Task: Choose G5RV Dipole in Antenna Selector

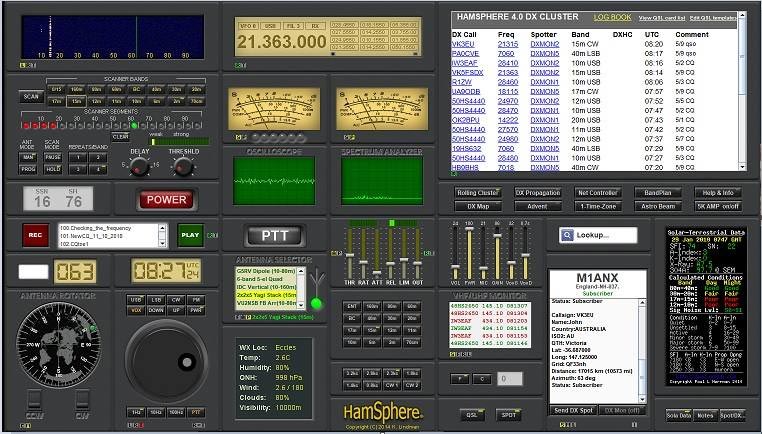Action: point(266,271)
